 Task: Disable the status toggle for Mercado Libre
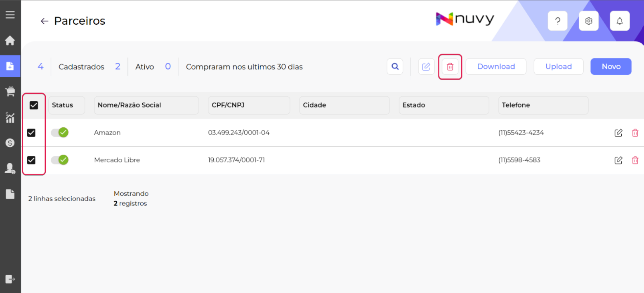(59, 160)
